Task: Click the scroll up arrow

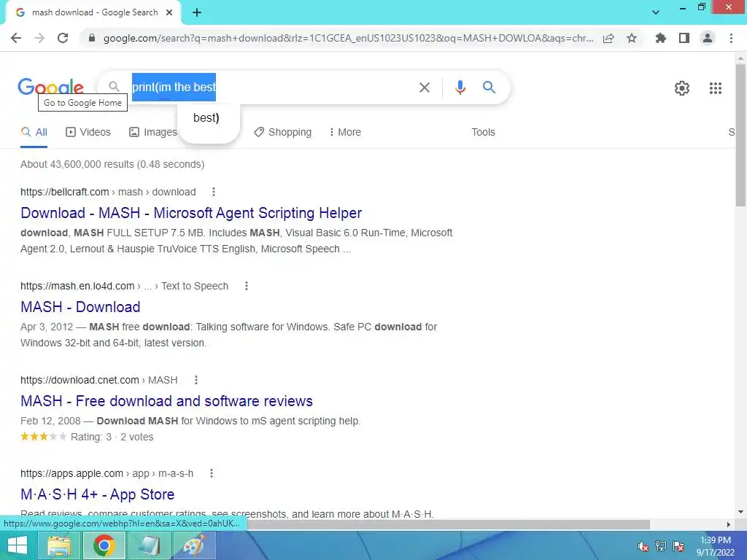Action: 740,57
